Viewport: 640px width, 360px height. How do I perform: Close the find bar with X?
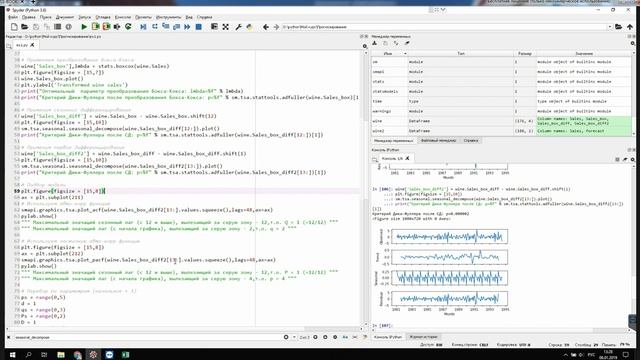pyautogui.click(x=9, y=337)
